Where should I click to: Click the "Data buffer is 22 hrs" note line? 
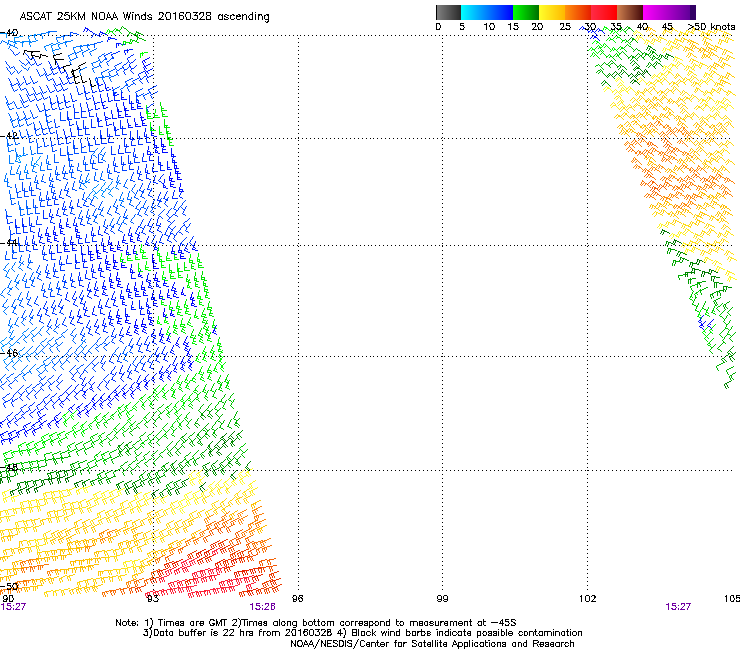[362, 633]
